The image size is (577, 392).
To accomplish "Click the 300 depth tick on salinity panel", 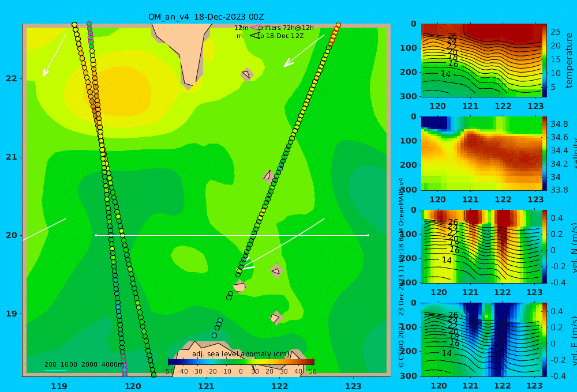I will pos(409,190).
